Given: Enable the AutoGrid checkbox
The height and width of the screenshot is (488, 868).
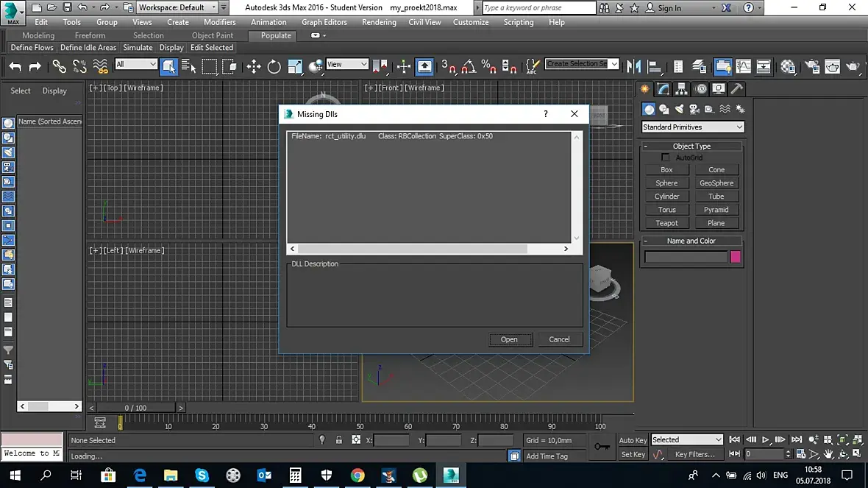Looking at the screenshot, I should point(666,158).
